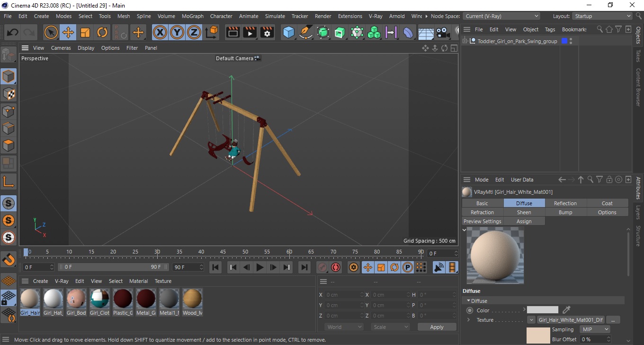Screen dimensions: 644x345
Task: Activate the Move tool
Action: 68,32
